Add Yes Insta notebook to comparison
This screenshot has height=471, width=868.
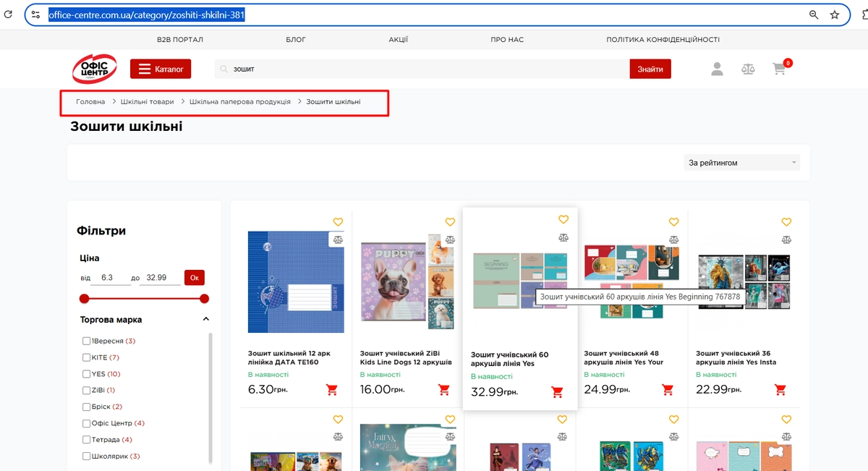[786, 239]
